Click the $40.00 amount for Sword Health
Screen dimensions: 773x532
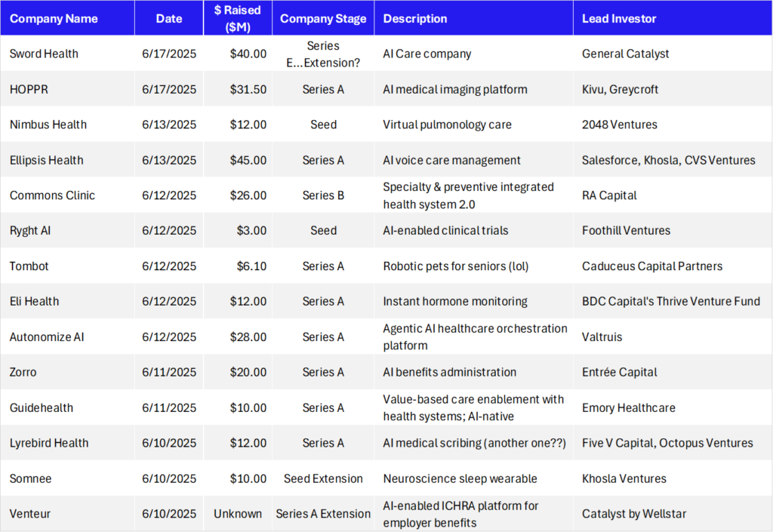point(248,54)
